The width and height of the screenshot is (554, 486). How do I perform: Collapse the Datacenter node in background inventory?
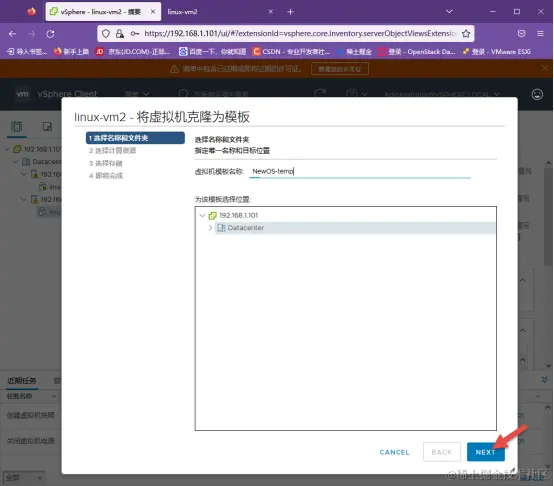[x=16, y=162]
